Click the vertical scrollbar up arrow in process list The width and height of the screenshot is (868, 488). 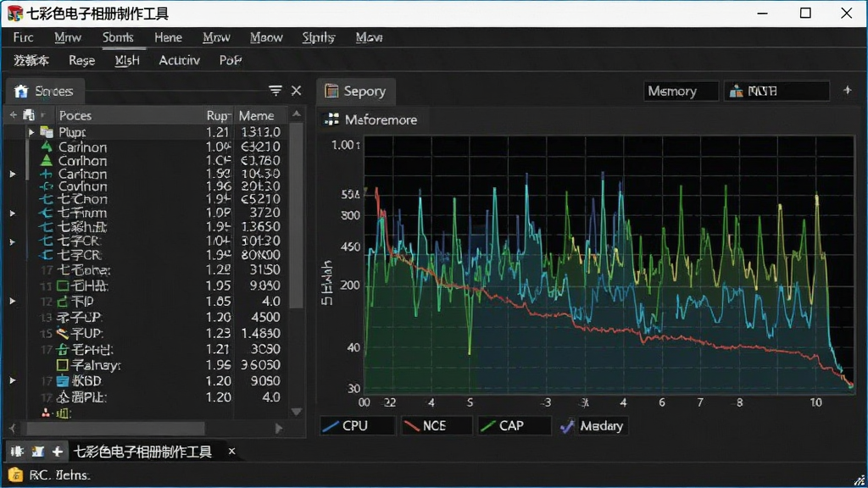tap(297, 114)
